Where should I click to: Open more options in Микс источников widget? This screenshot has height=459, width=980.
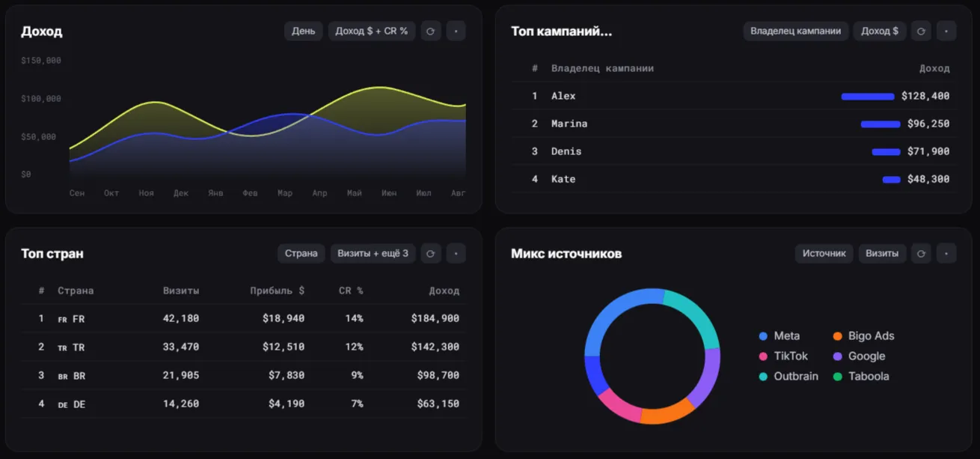pos(946,253)
